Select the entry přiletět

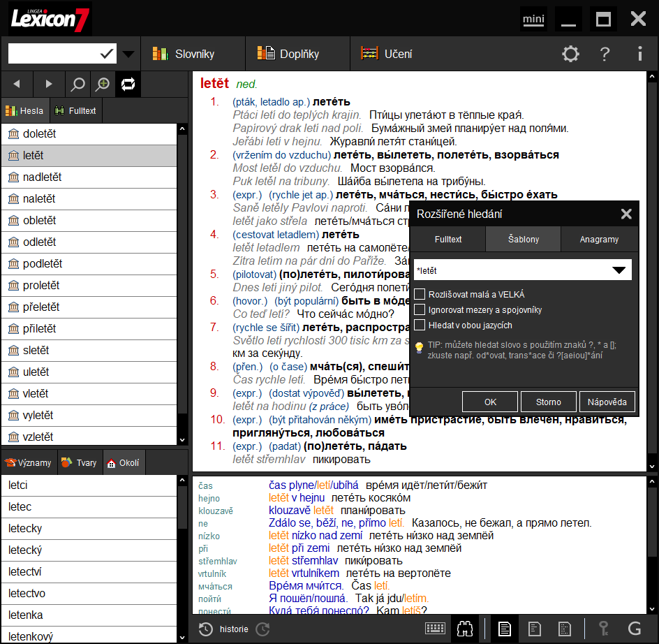pos(89,328)
